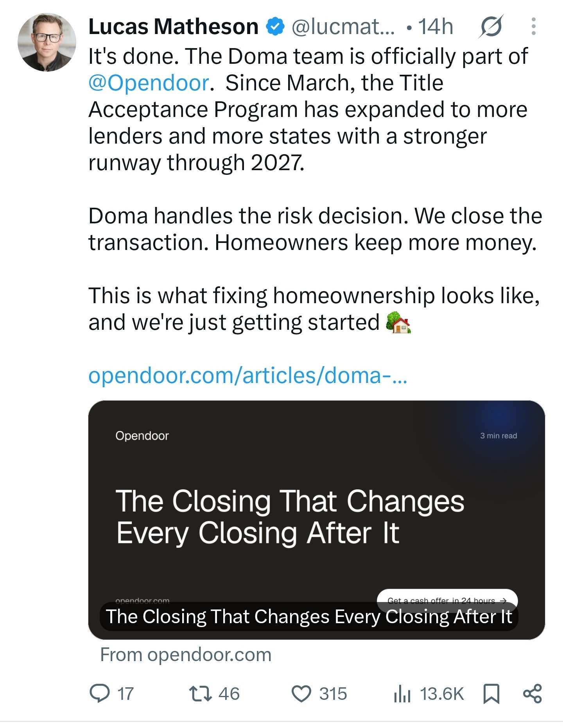Share the post using the share icon

[x=533, y=694]
